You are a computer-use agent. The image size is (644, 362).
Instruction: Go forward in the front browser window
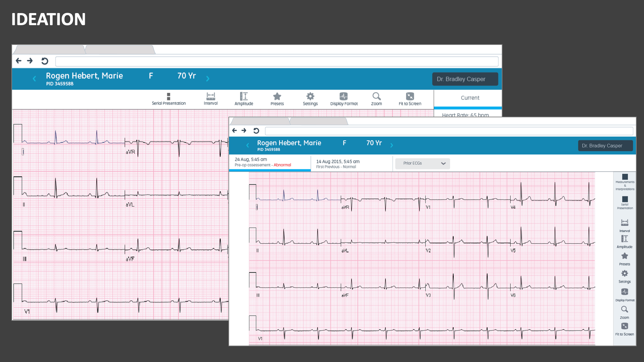(x=244, y=130)
